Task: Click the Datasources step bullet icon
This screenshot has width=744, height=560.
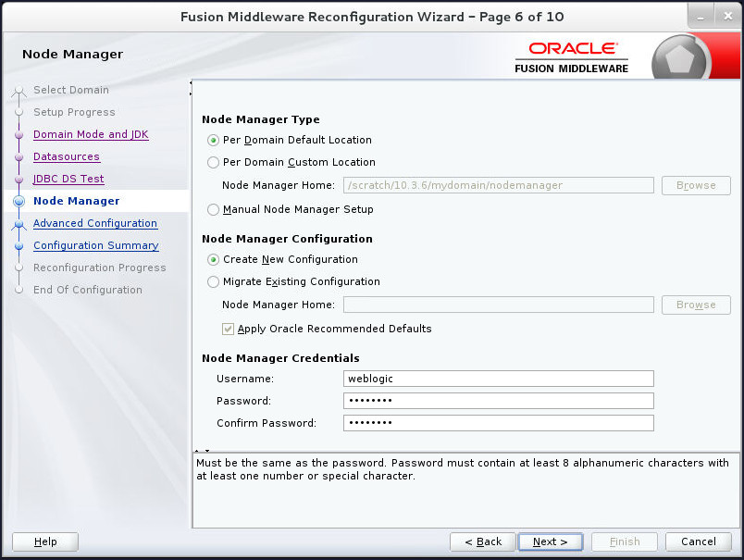Action: (19, 157)
